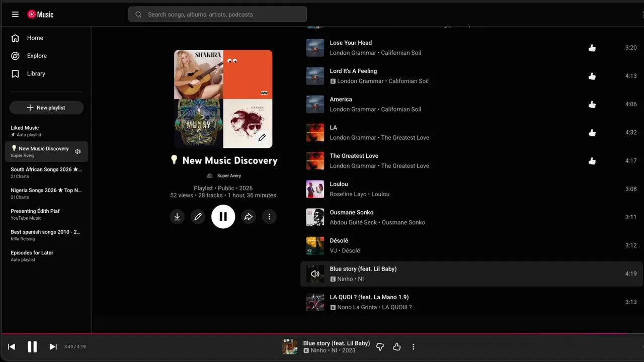Click Désolé track thumbnail
This screenshot has height=362, width=644.
(x=315, y=245)
